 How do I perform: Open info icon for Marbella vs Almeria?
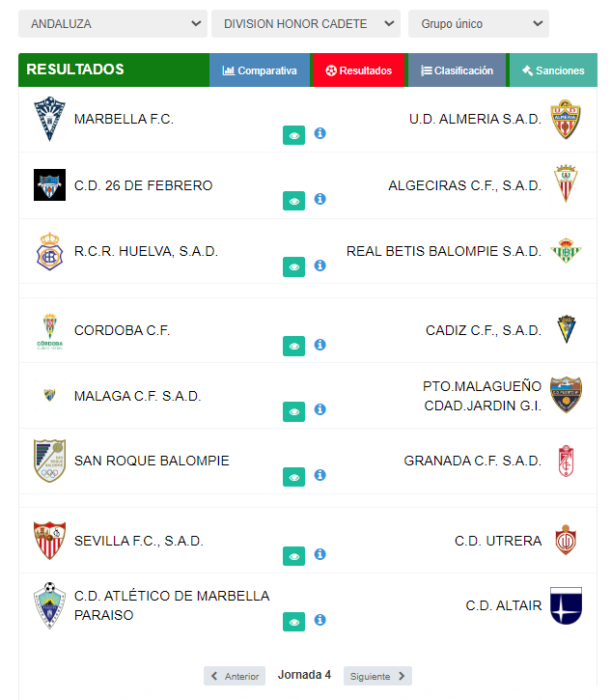click(320, 133)
